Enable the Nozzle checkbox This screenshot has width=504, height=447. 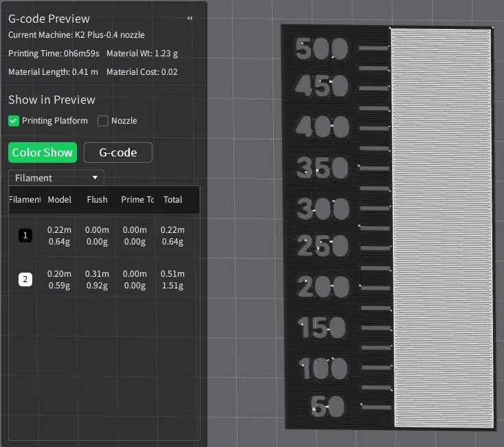click(x=103, y=121)
